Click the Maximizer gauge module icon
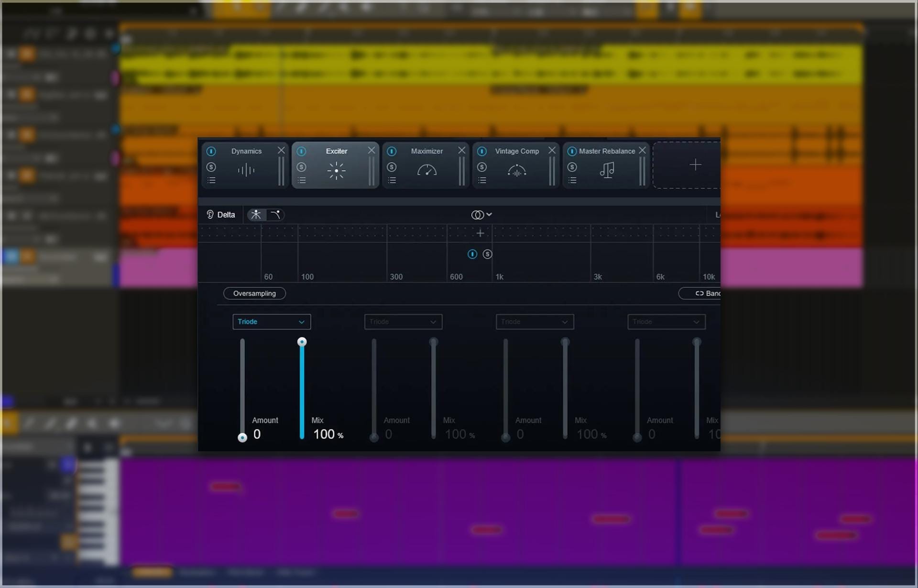Image resolution: width=918 pixels, height=588 pixels. pos(427,170)
